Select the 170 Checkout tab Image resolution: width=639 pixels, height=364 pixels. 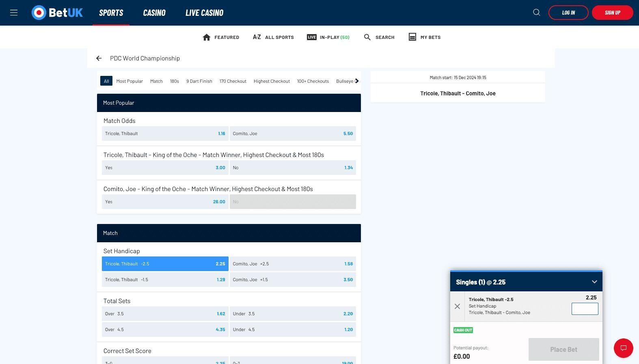(x=233, y=81)
